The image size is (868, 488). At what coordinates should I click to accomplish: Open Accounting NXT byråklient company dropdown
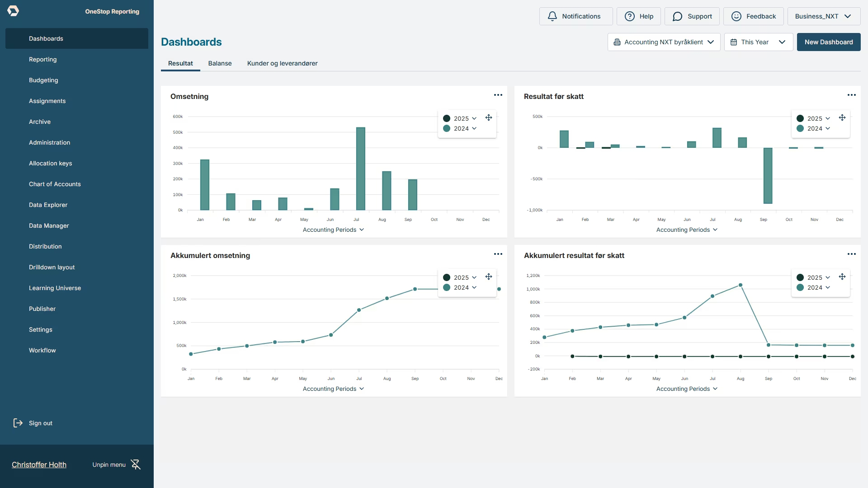coord(663,42)
